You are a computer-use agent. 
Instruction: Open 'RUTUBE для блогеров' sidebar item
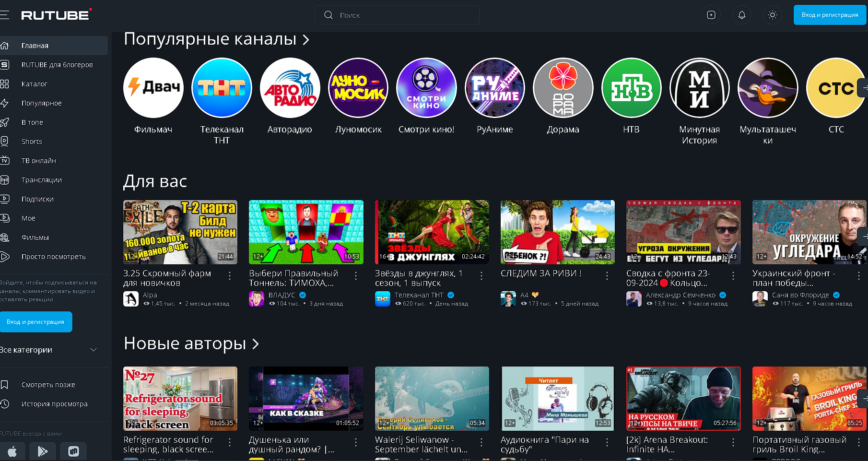53,65
